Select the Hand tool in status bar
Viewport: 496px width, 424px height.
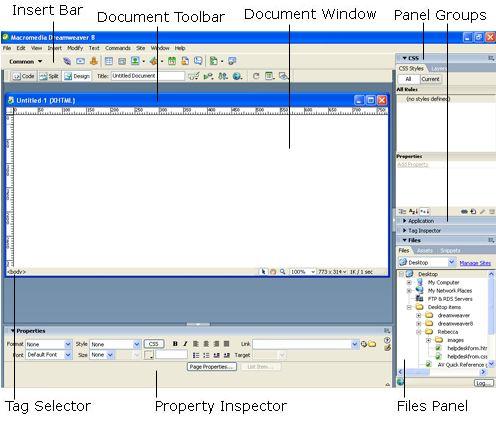273,272
